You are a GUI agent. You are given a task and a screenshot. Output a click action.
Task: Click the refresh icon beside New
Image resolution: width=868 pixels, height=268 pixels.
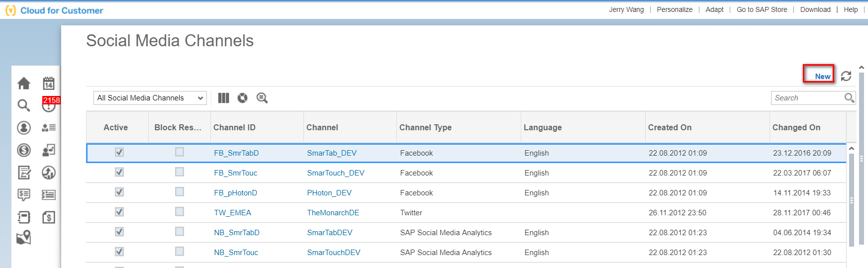click(x=846, y=76)
